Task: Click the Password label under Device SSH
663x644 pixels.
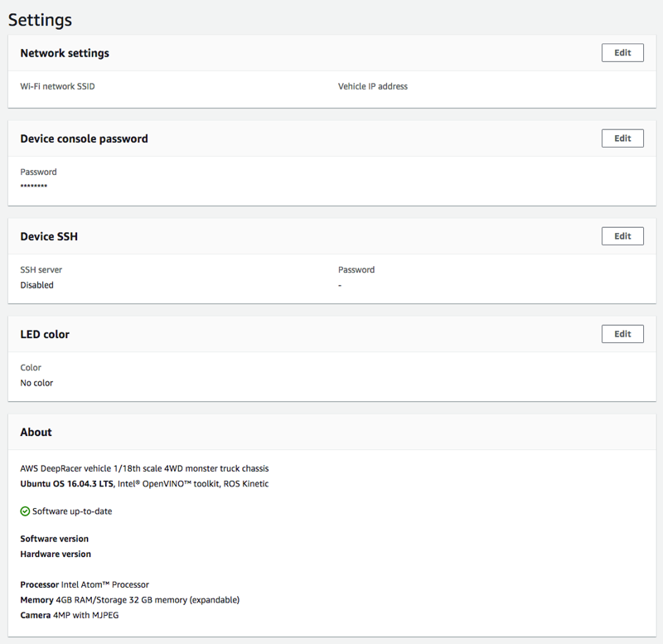Action: pos(356,269)
